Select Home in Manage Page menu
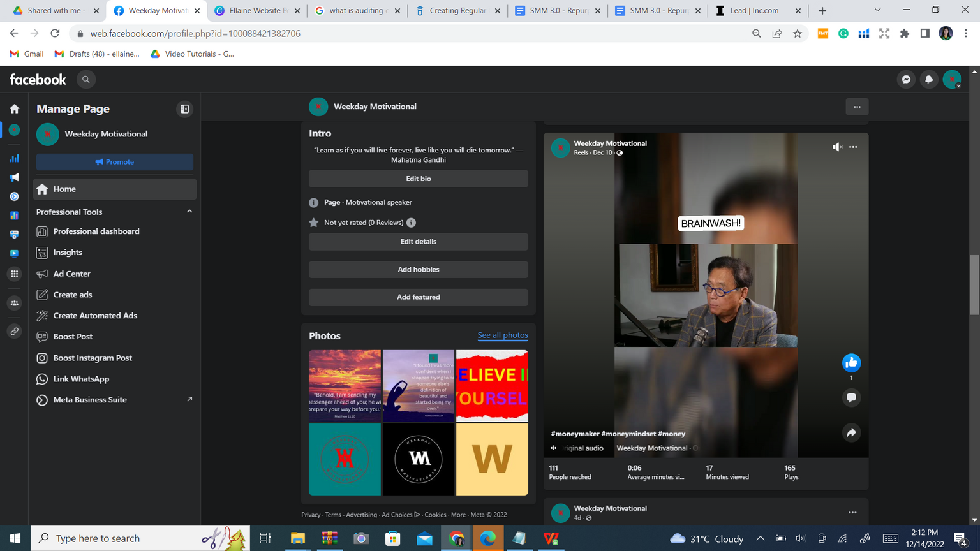The height and width of the screenshot is (551, 980). [x=115, y=189]
